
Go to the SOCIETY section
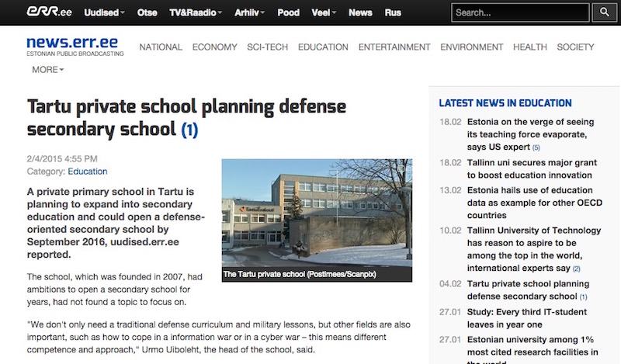click(575, 47)
